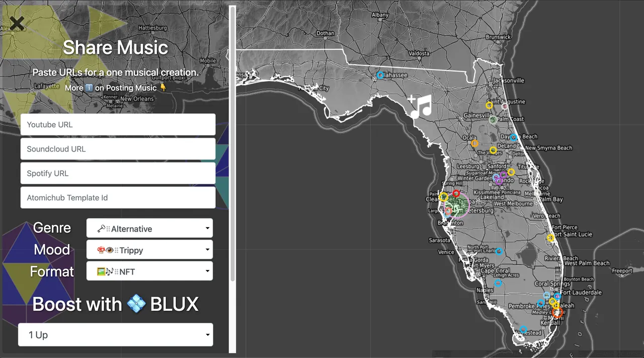
Task: Click the Share Music heading text
Action: pyautogui.click(x=115, y=47)
